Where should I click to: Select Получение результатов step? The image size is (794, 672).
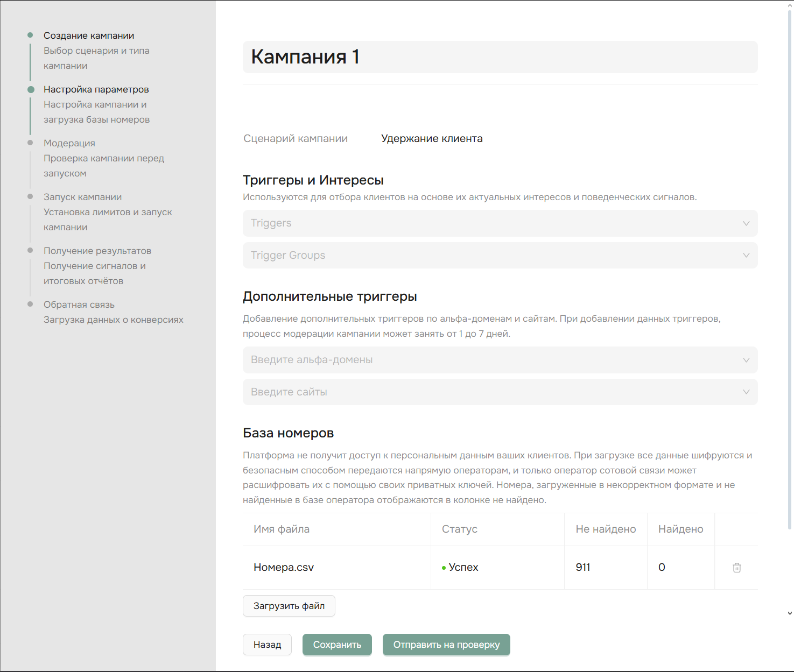(x=97, y=251)
